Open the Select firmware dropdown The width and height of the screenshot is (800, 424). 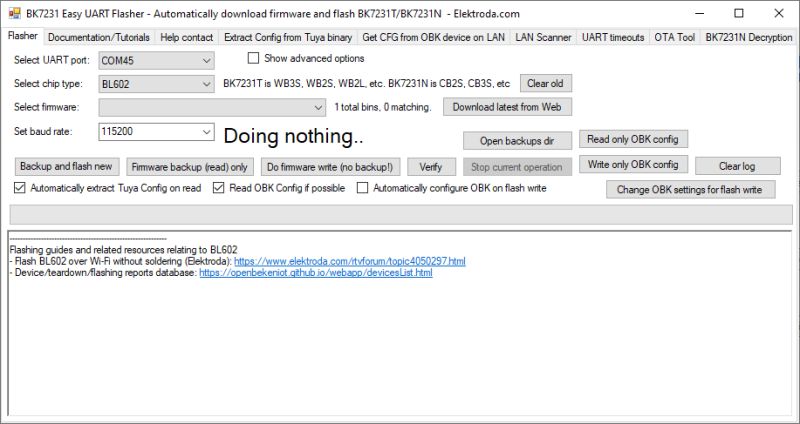(x=212, y=108)
